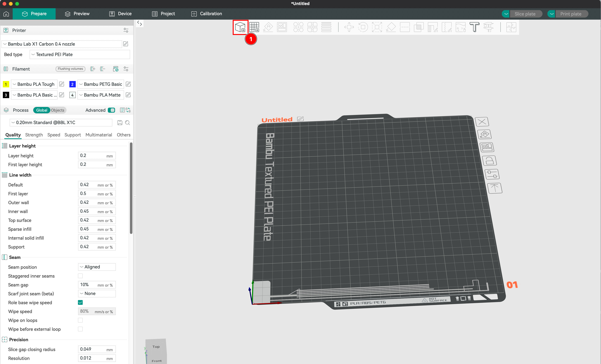Screen dimensions: 601x364
Task: Open the Bed type dropdown
Action: point(80,54)
